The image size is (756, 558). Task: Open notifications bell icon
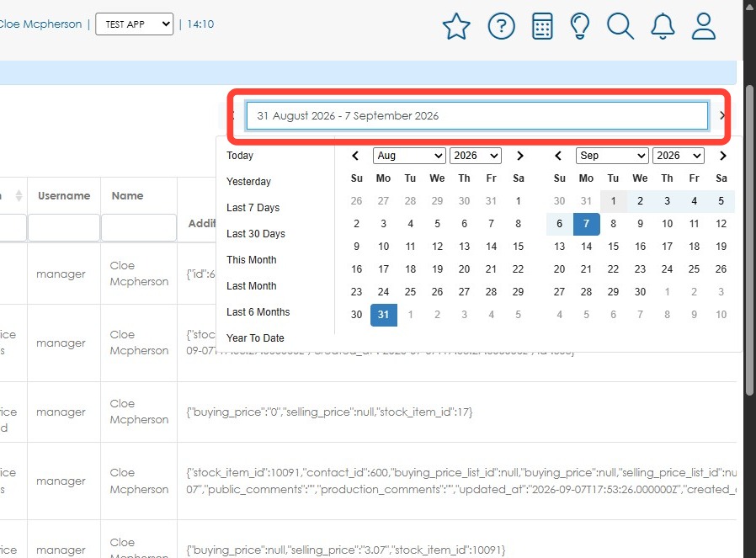(x=663, y=26)
